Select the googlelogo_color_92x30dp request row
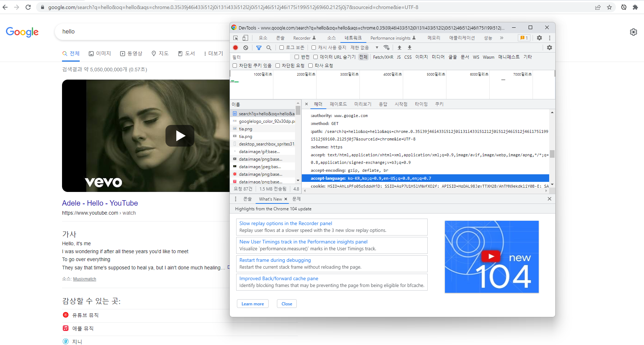The width and height of the screenshot is (644, 345). (x=263, y=121)
